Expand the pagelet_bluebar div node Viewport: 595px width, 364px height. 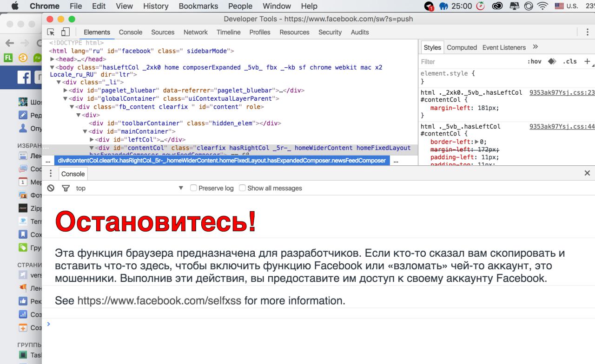pos(65,91)
